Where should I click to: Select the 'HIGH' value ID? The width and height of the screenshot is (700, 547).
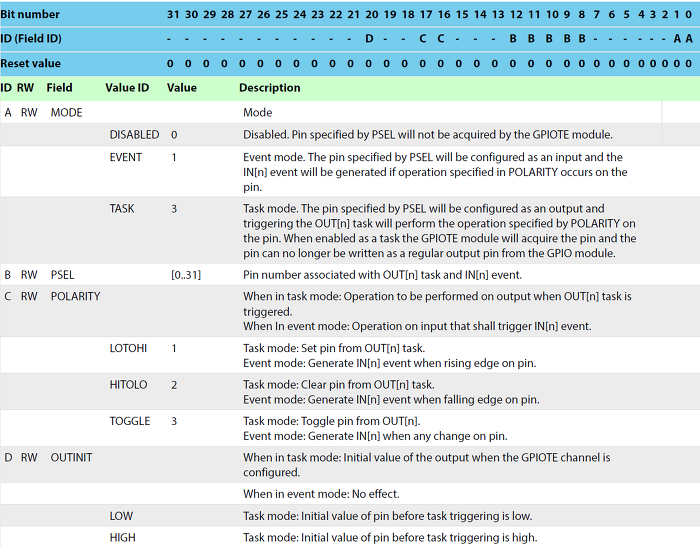[123, 537]
